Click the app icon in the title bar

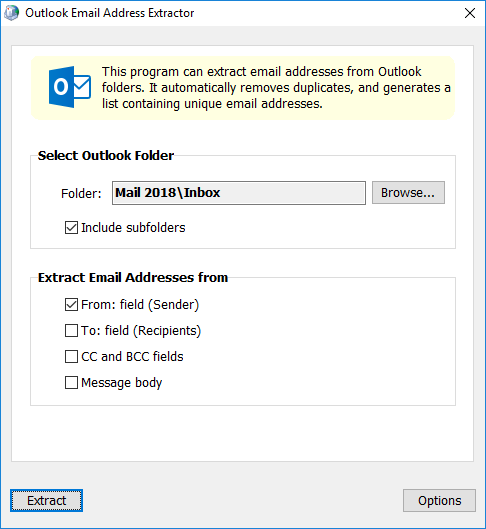point(12,13)
